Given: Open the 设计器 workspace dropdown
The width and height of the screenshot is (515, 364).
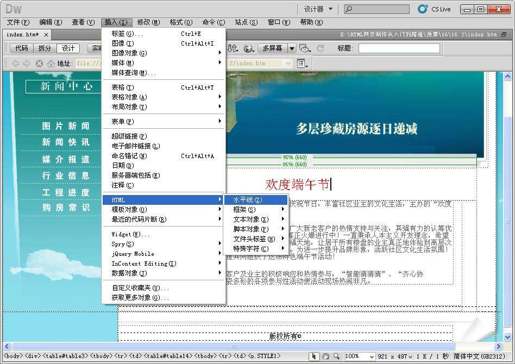Looking at the screenshot, I should [x=318, y=9].
